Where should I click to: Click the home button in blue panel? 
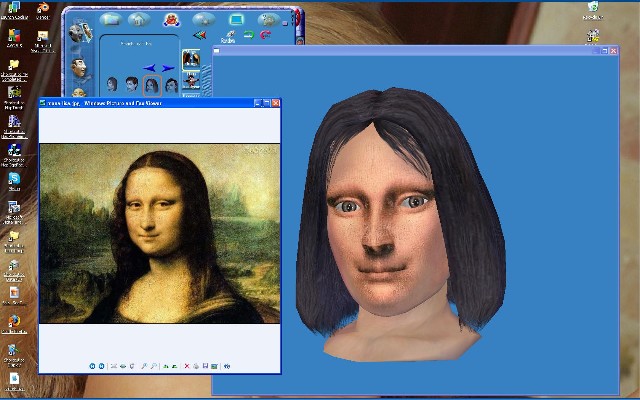click(x=138, y=19)
